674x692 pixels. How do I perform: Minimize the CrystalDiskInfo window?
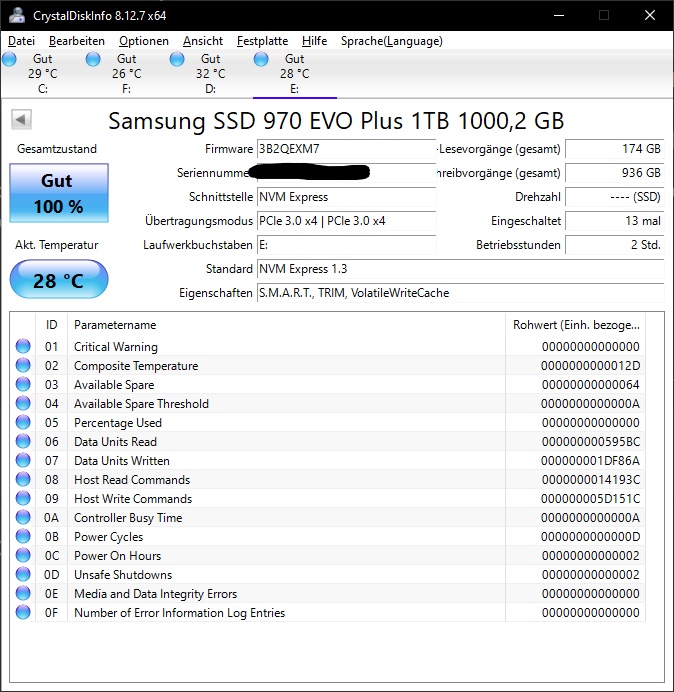(x=559, y=15)
